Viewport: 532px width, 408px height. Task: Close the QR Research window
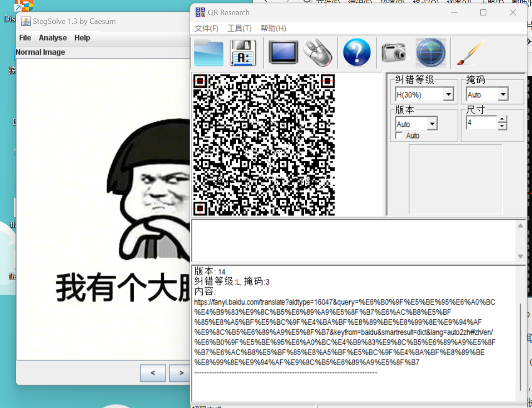pos(513,13)
